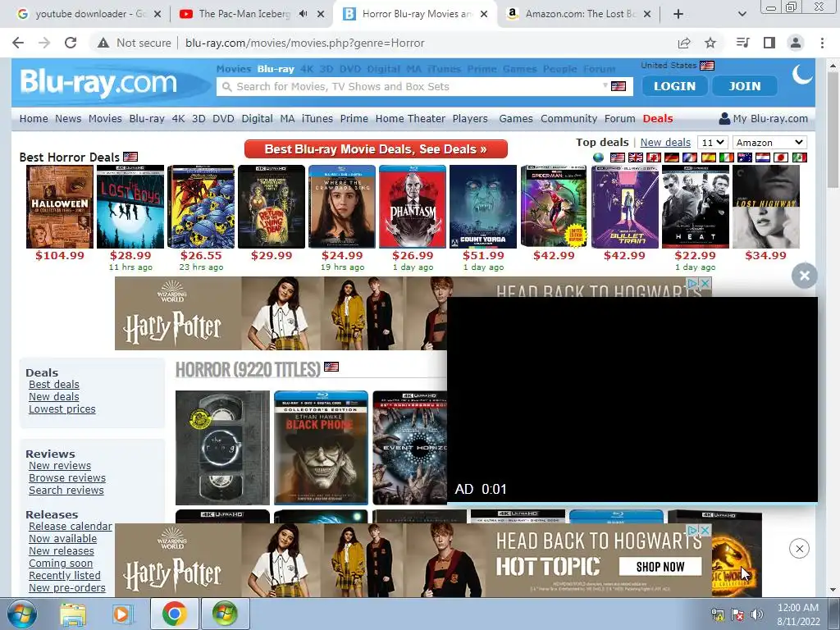
Task: Close the bottom Harry Potter banner ad
Action: (x=799, y=549)
